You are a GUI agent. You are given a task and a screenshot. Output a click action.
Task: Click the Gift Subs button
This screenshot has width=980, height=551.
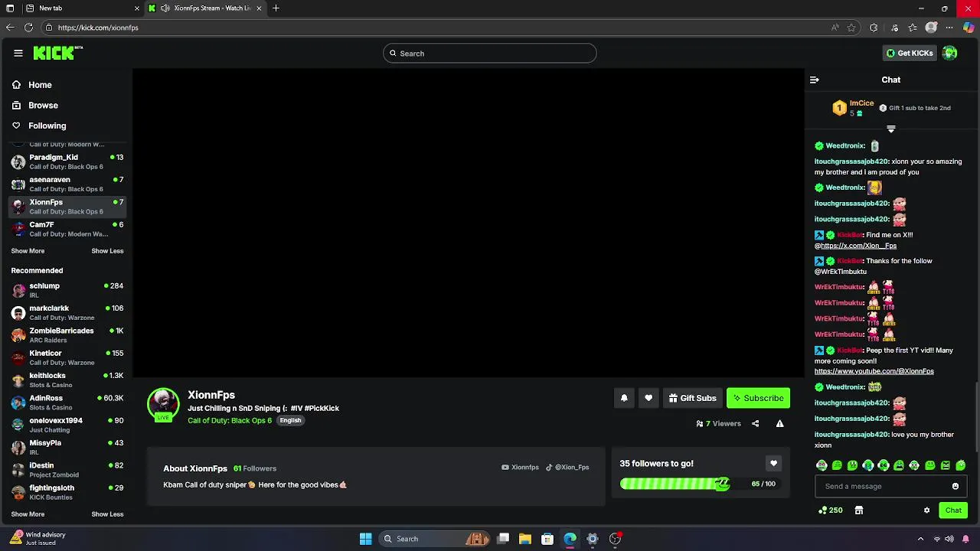click(692, 398)
